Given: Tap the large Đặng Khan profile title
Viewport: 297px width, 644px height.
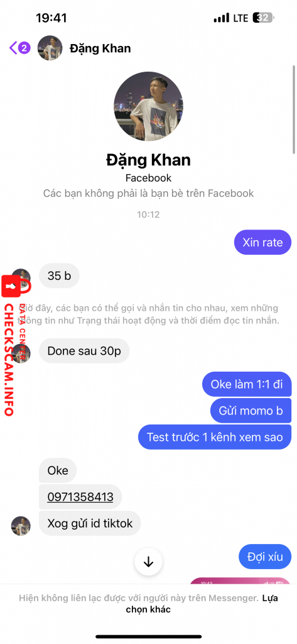Looking at the screenshot, I should (x=148, y=159).
